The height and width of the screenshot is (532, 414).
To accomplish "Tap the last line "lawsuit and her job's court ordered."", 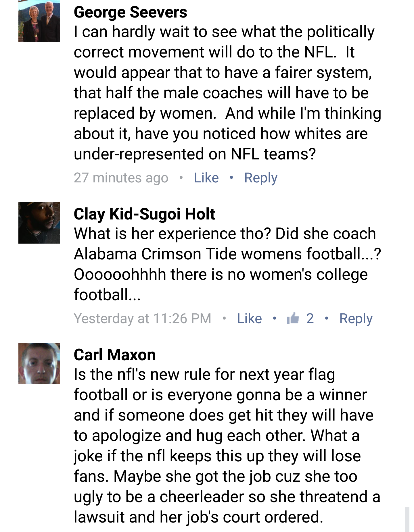I will click(x=198, y=517).
